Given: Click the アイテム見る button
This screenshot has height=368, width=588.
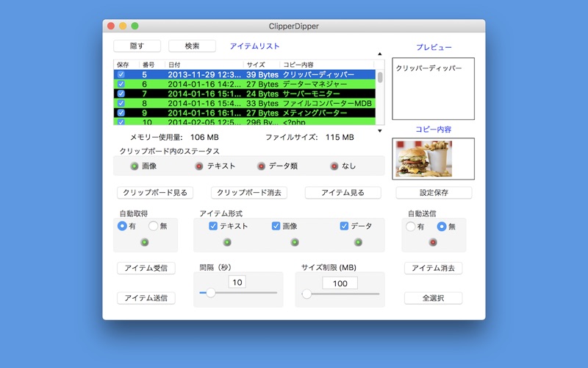Looking at the screenshot, I should [343, 193].
